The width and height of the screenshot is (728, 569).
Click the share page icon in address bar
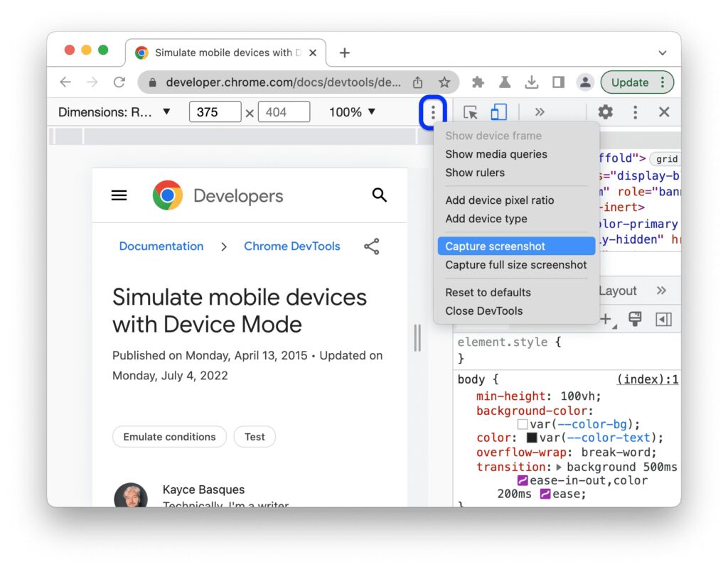coord(418,82)
